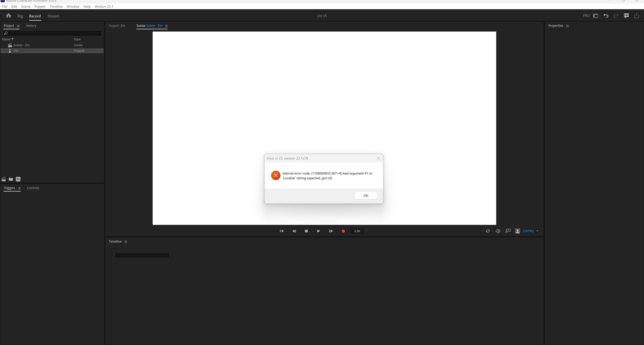Image resolution: width=644 pixels, height=345 pixels.
Task: Click the New Scene clapboard icon
Action: tap(4, 179)
